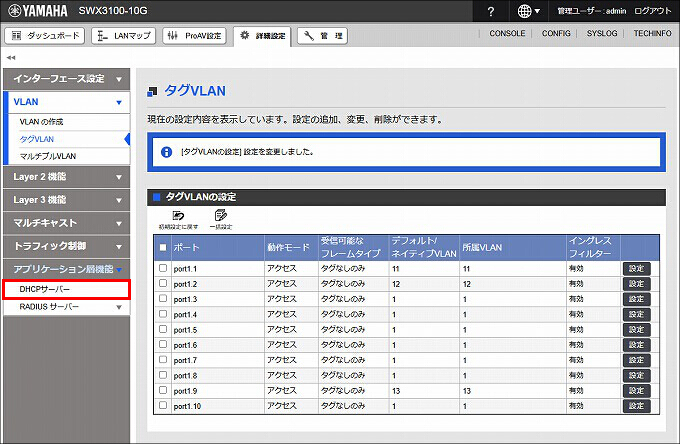Image resolution: width=680 pixels, height=444 pixels.
Task: Open DHCPサーバー in the sidebar
Action: [65, 289]
